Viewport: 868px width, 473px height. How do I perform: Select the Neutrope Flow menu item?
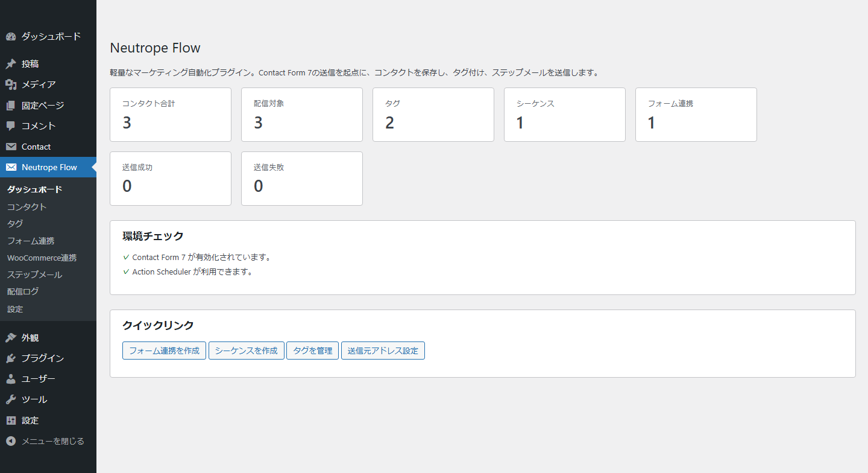point(48,167)
